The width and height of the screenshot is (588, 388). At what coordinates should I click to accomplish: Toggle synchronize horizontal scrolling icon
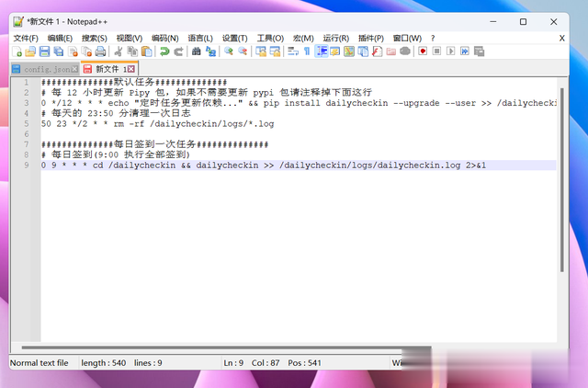[275, 51]
